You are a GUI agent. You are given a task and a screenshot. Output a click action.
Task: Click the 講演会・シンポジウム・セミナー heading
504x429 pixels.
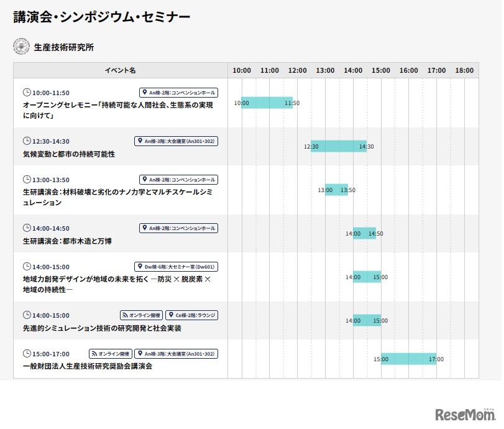pos(101,17)
